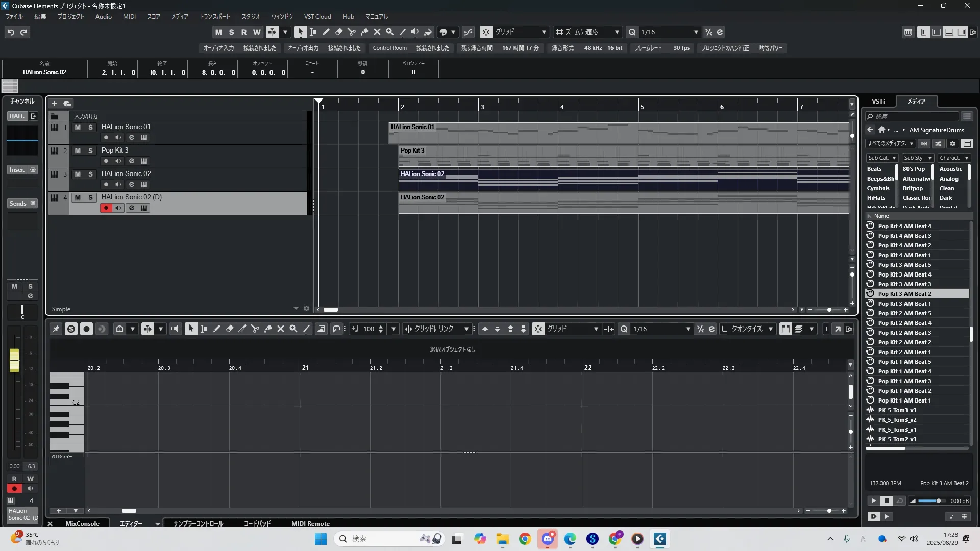Open the クオンタイズ dropdown in key editor
The width and height of the screenshot is (980, 551).
(748, 329)
